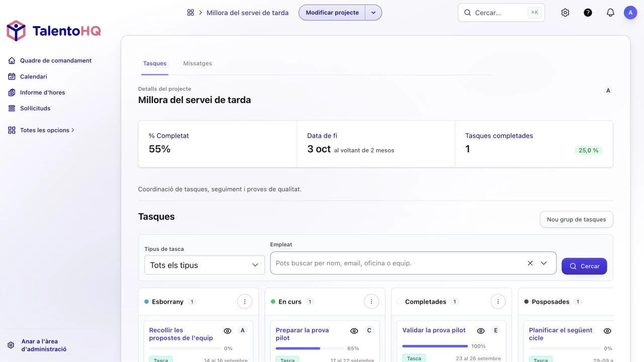Click assignee A on Recollir les propostes card

(x=243, y=330)
